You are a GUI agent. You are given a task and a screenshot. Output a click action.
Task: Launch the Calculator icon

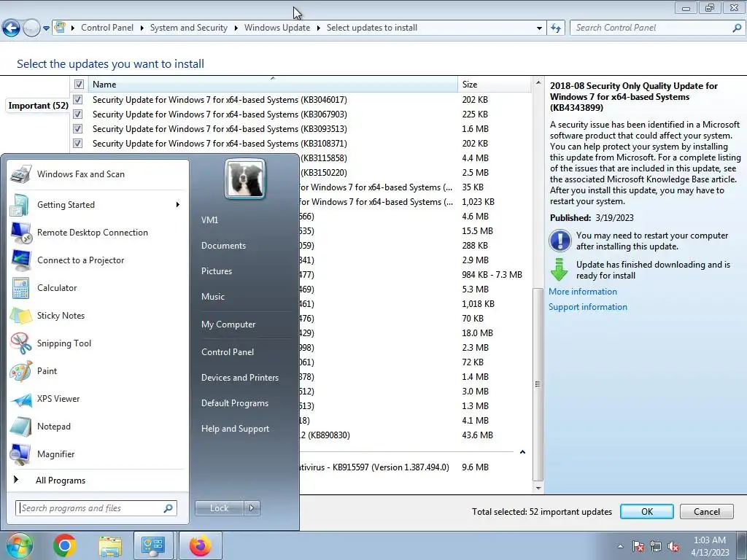(21, 287)
